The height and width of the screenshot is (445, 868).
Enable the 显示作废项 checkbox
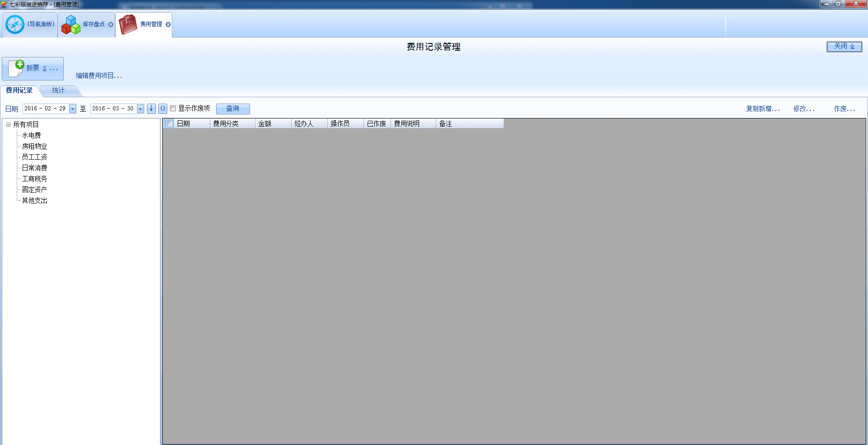pyautogui.click(x=173, y=109)
